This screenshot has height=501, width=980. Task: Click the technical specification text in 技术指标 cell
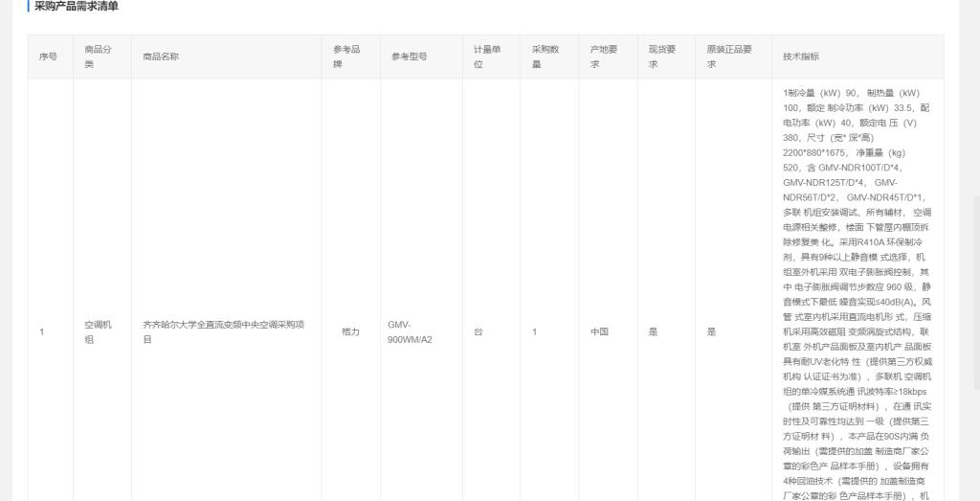pos(857,287)
